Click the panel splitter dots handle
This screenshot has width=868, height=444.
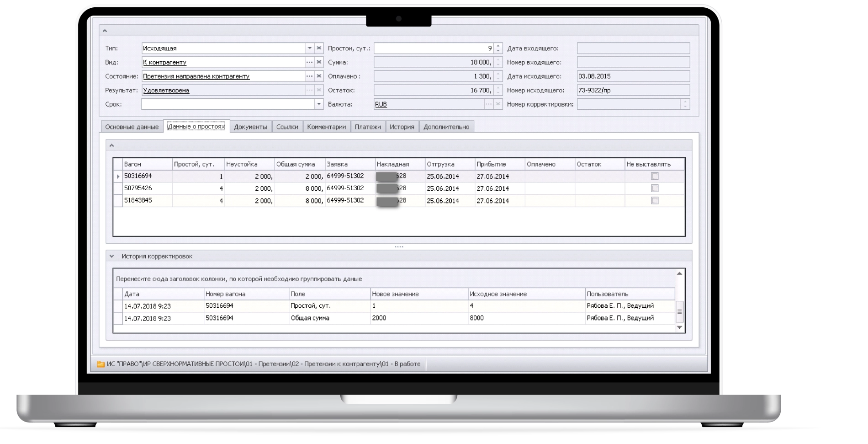tap(399, 247)
